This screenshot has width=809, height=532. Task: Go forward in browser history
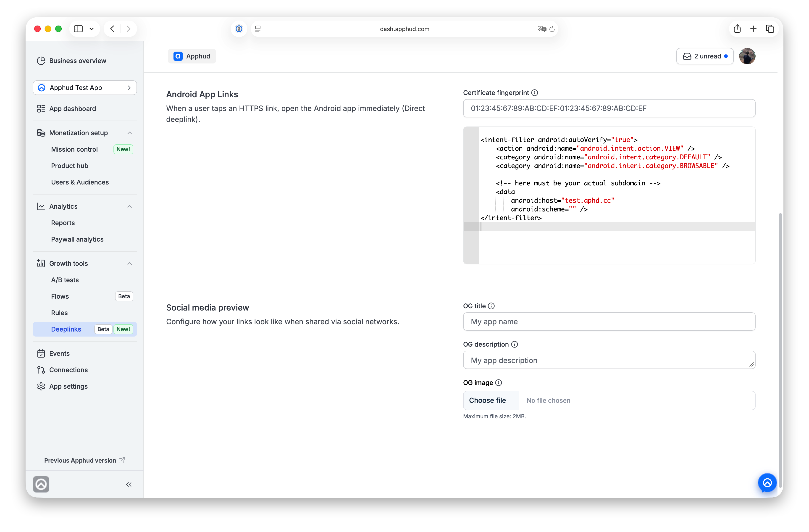[x=128, y=29]
